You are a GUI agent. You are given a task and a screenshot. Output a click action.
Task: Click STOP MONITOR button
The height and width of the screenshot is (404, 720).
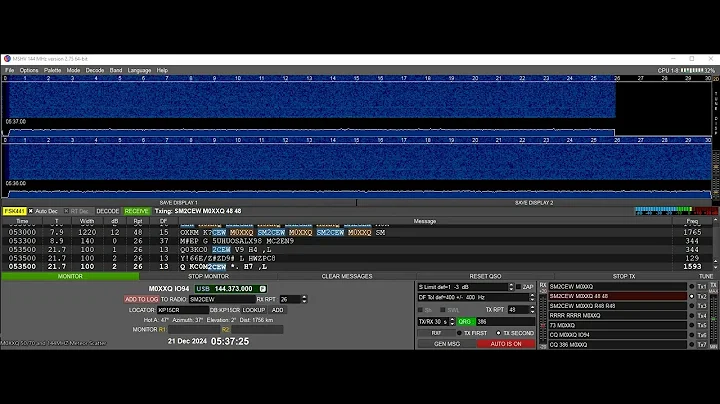(x=208, y=276)
